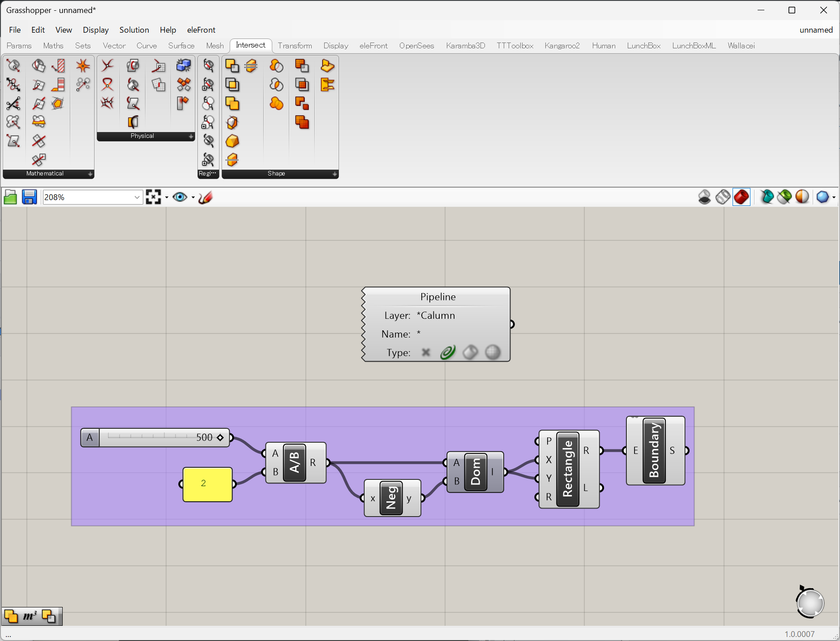Click the orange m³ volume icon
The width and height of the screenshot is (840, 641).
point(30,616)
